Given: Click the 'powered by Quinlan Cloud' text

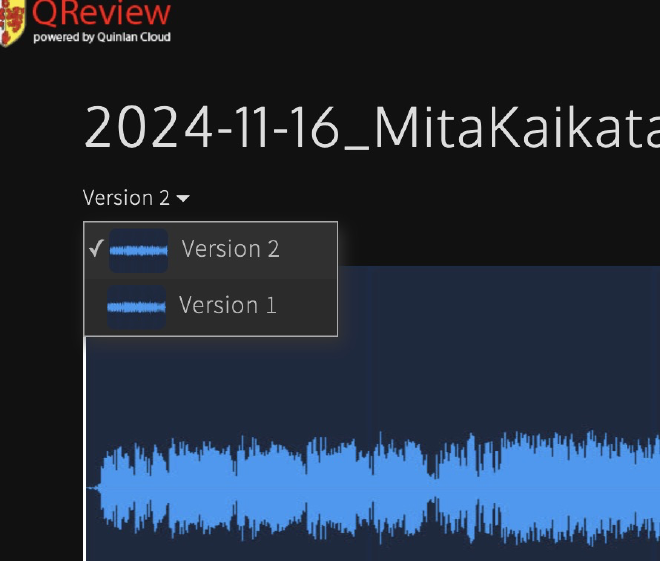Looking at the screenshot, I should (102, 37).
